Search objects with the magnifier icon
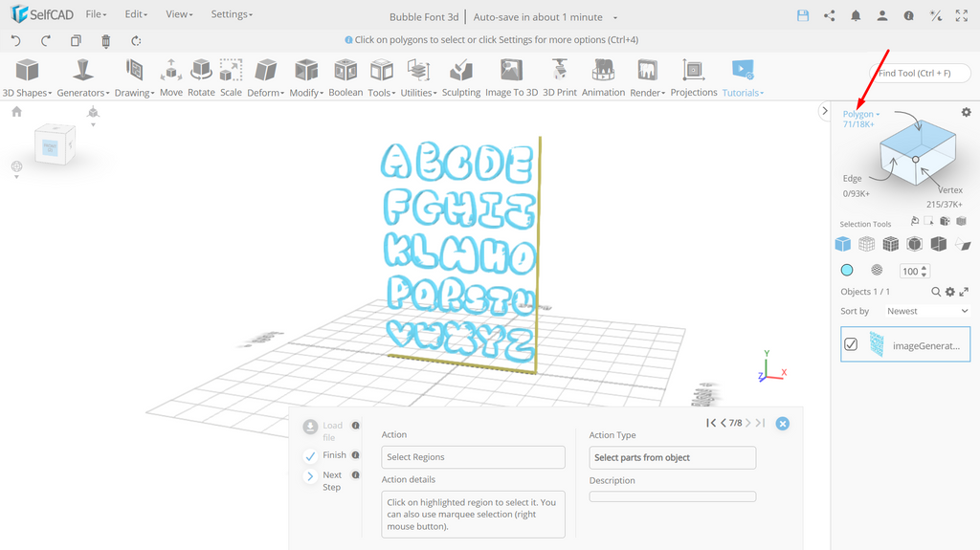980x550 pixels. click(x=936, y=291)
